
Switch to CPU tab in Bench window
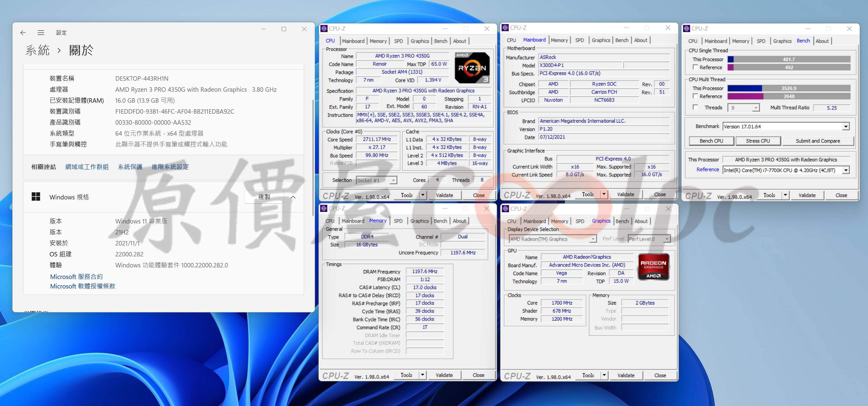coord(693,41)
